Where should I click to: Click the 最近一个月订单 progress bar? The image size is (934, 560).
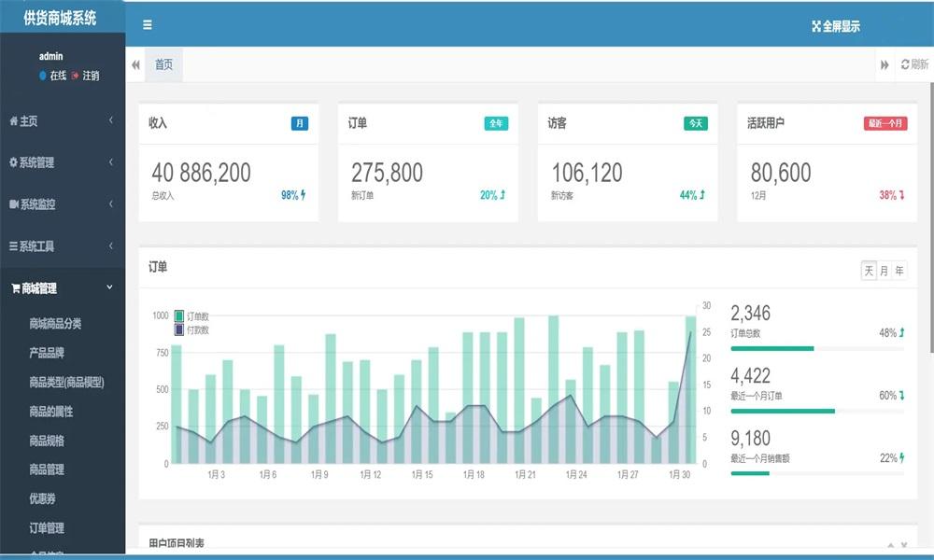click(817, 412)
